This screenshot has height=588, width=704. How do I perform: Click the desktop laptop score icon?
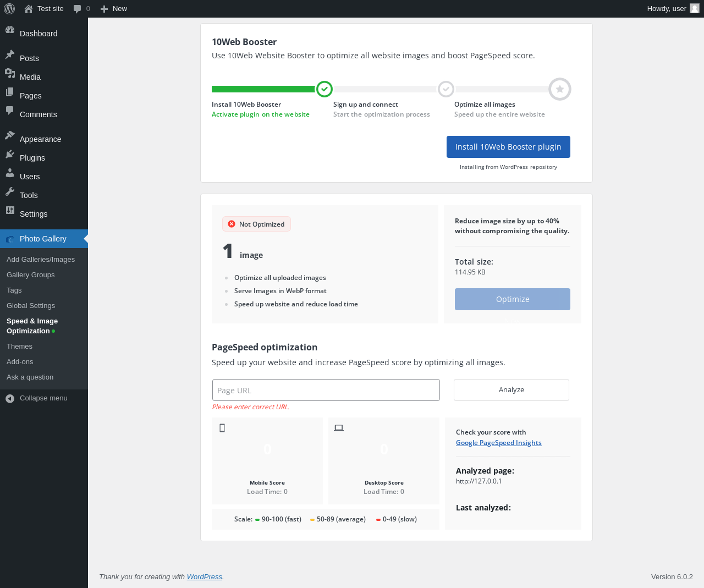[339, 428]
